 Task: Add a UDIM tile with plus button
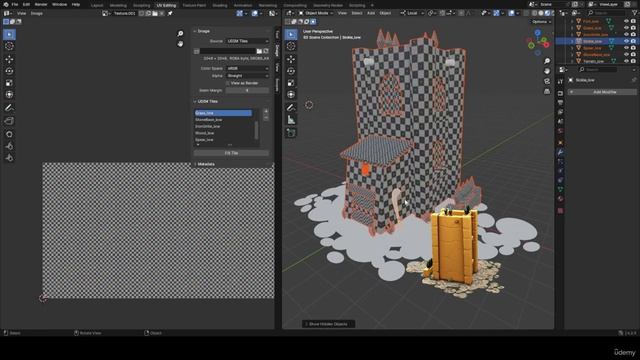[x=266, y=111]
